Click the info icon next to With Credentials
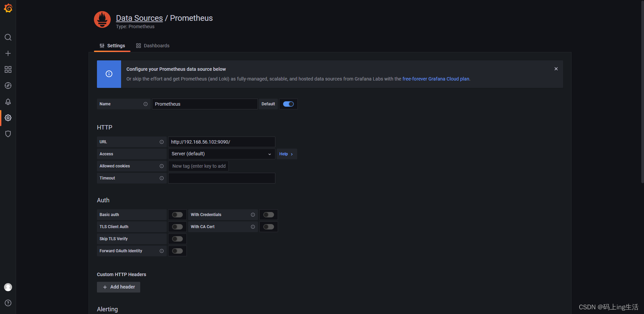This screenshot has height=314, width=644. (253, 215)
